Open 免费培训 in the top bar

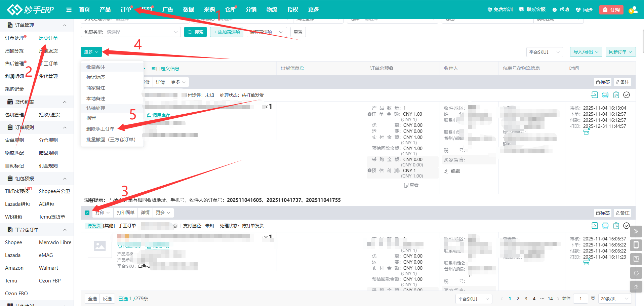[x=500, y=10]
